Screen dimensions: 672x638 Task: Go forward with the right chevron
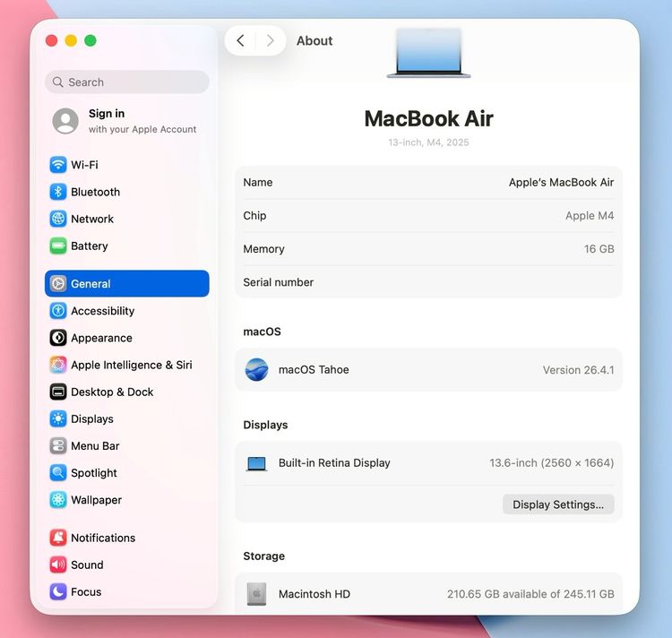click(270, 40)
